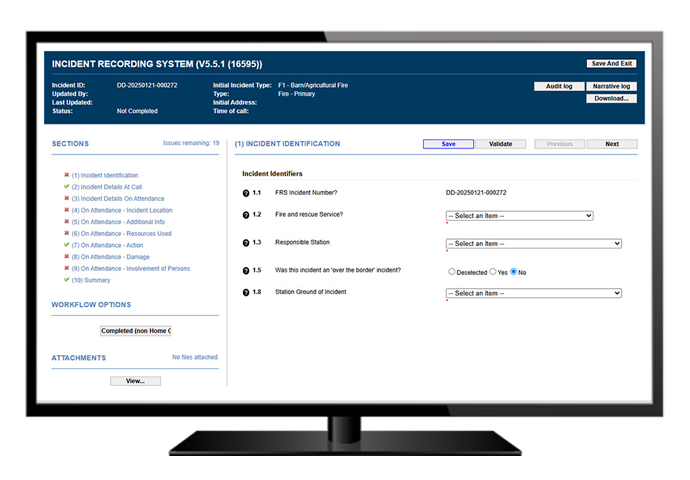
Task: Open On Attendance - Damage section
Action: [x=114, y=257]
